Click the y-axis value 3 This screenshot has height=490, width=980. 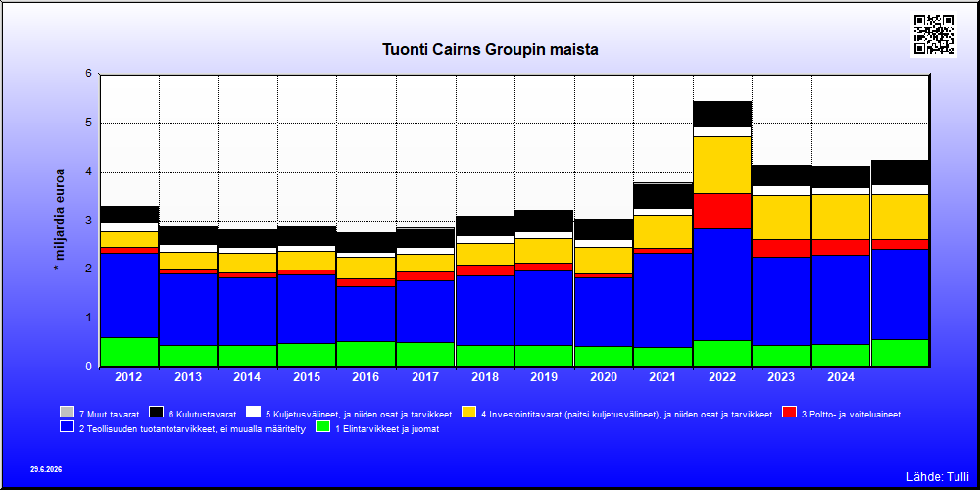pos(88,220)
